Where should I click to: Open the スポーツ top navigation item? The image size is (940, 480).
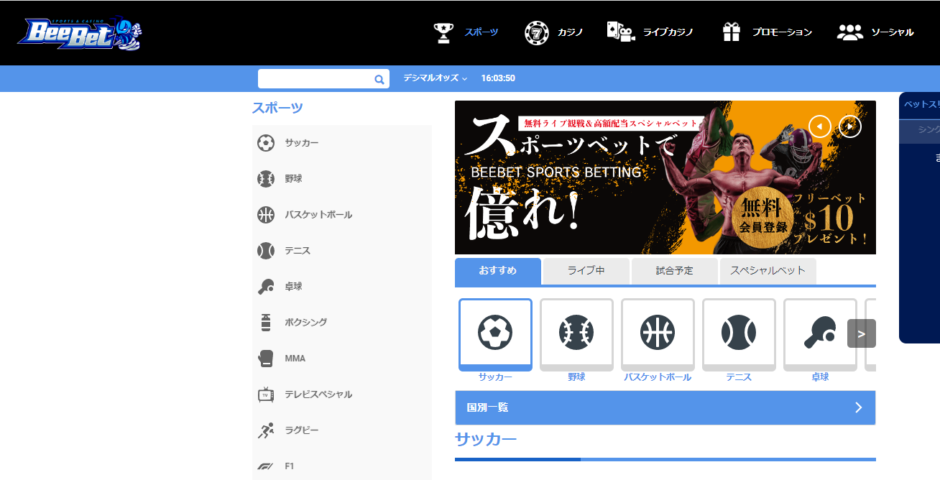[x=481, y=32]
